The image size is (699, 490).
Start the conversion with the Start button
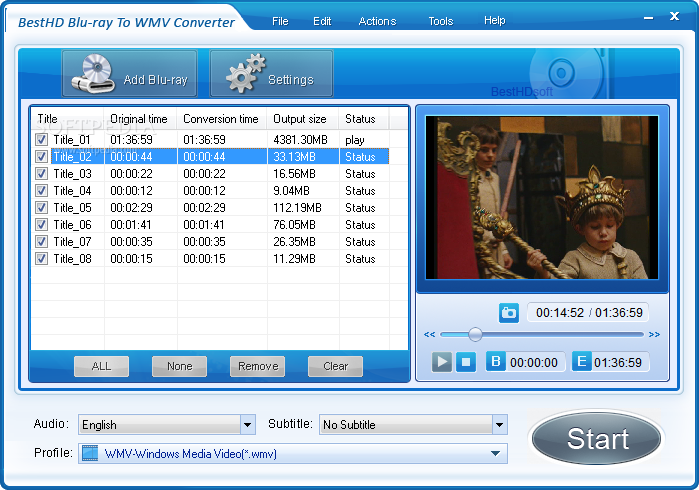coord(596,439)
